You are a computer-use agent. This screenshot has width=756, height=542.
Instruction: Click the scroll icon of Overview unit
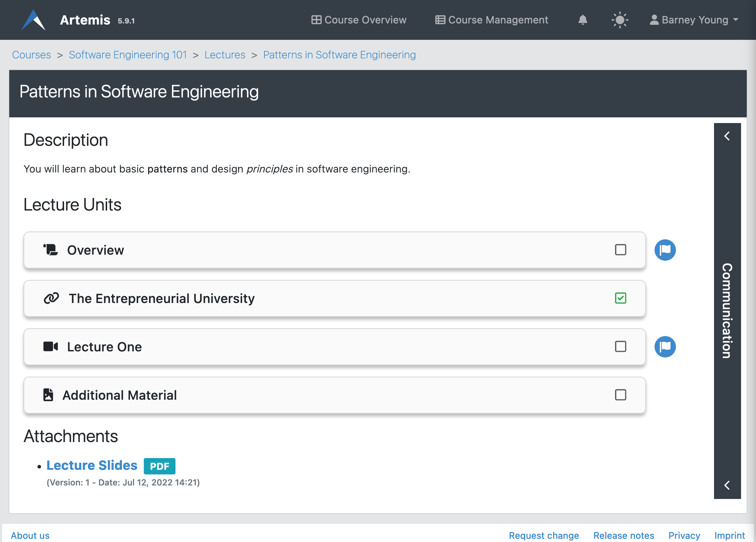(x=51, y=250)
